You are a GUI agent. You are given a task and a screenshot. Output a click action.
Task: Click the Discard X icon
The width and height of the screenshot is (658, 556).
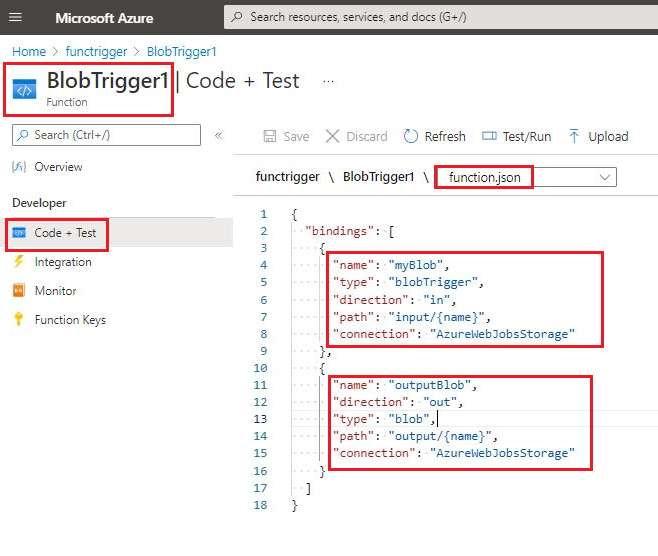click(332, 136)
